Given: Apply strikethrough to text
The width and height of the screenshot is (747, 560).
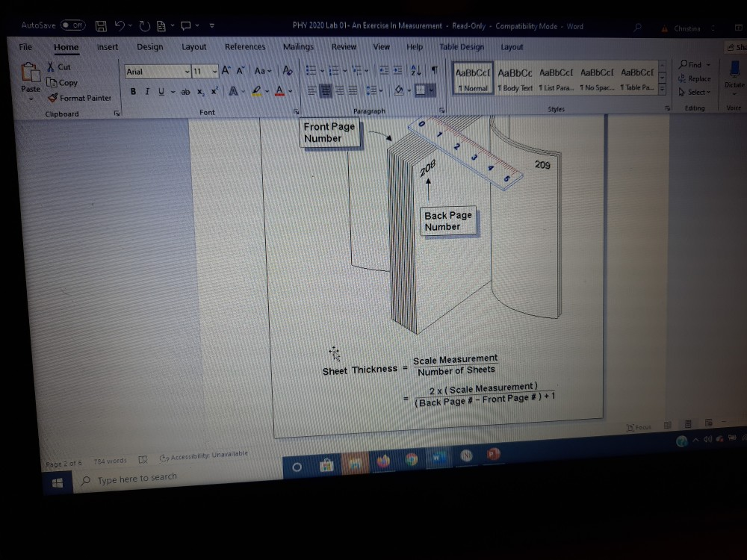Looking at the screenshot, I should (x=185, y=91).
